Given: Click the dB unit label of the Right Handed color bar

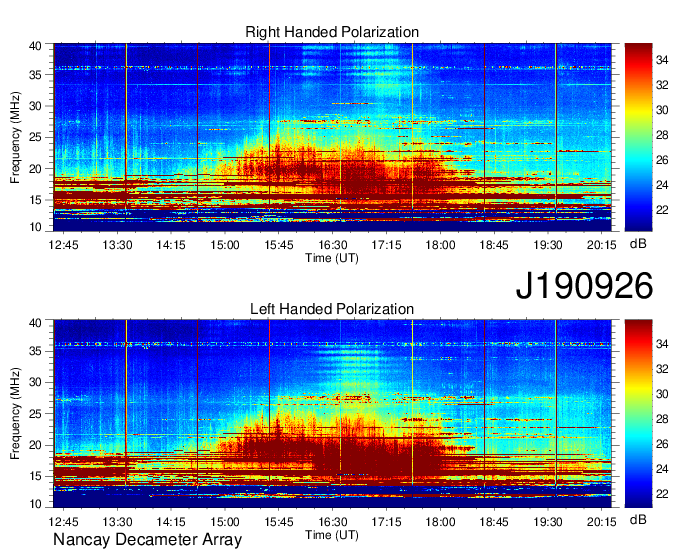Looking at the screenshot, I should (638, 244).
